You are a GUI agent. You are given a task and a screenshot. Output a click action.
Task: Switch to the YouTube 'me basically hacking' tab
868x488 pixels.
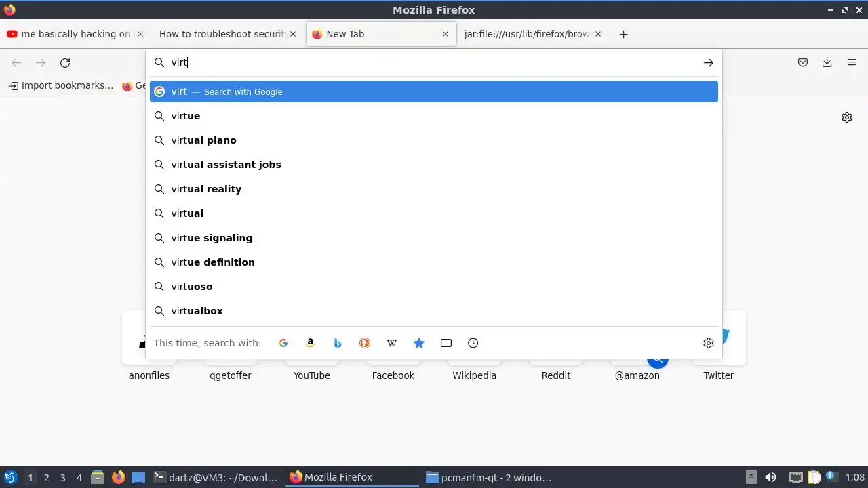tap(75, 34)
